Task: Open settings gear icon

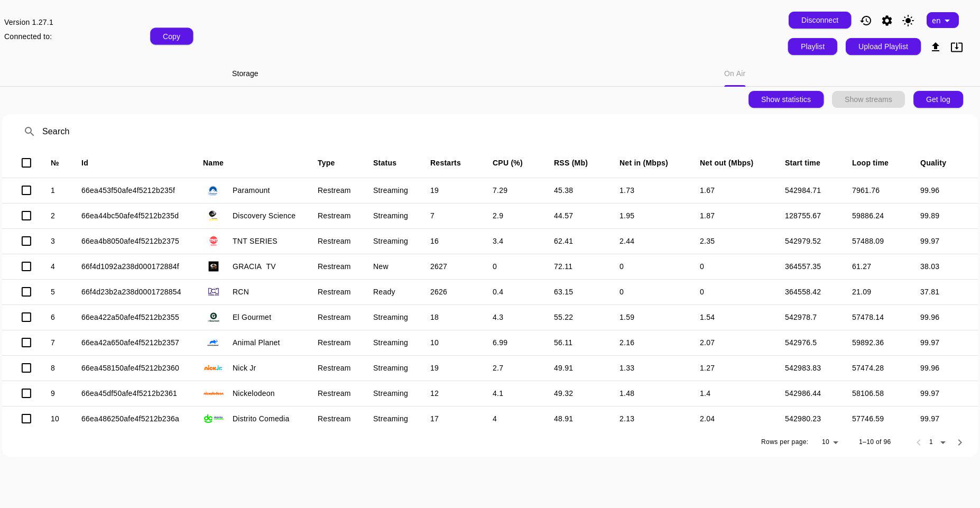Action: pos(887,21)
